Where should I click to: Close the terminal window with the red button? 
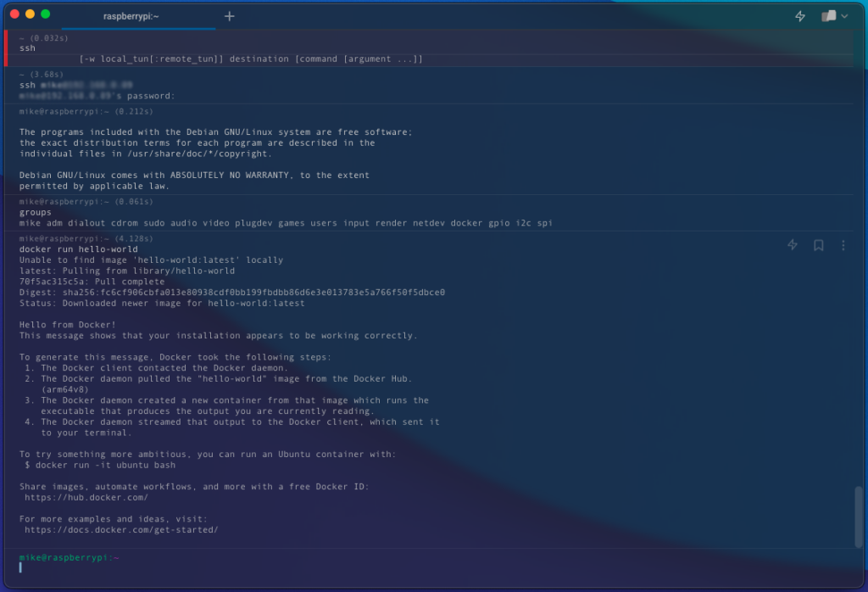(15, 14)
